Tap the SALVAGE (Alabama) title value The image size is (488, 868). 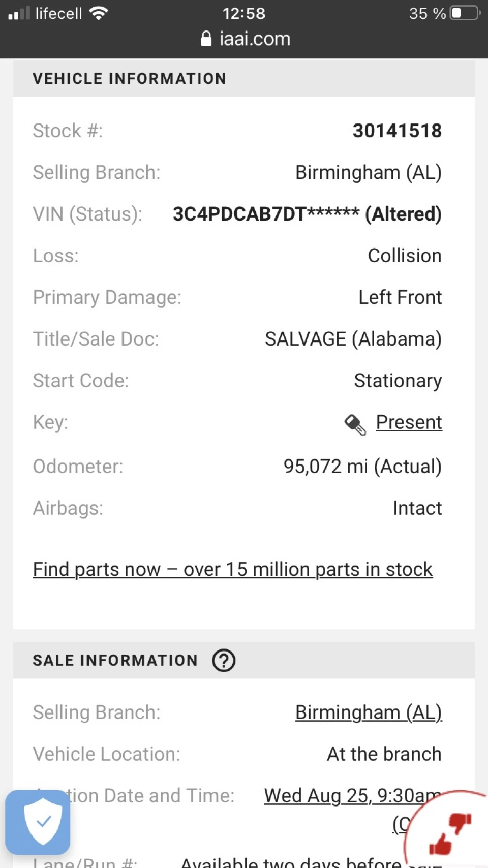point(353,339)
